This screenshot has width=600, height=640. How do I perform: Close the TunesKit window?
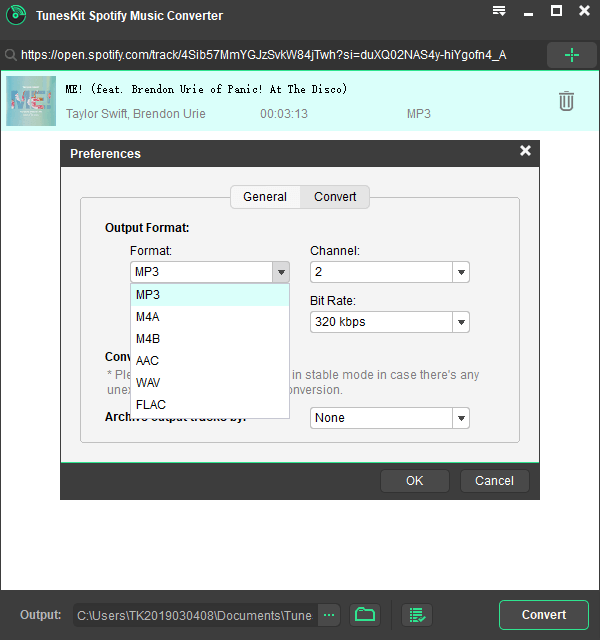pyautogui.click(x=584, y=11)
